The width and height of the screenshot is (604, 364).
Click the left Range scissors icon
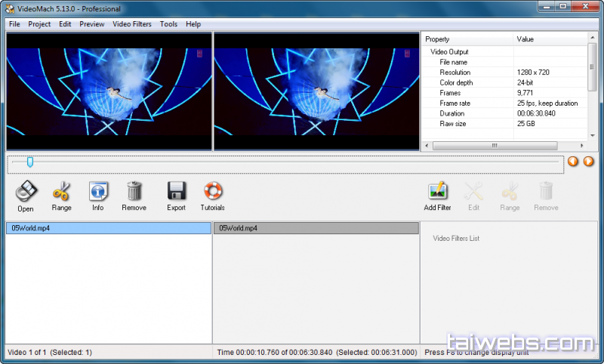click(61, 192)
